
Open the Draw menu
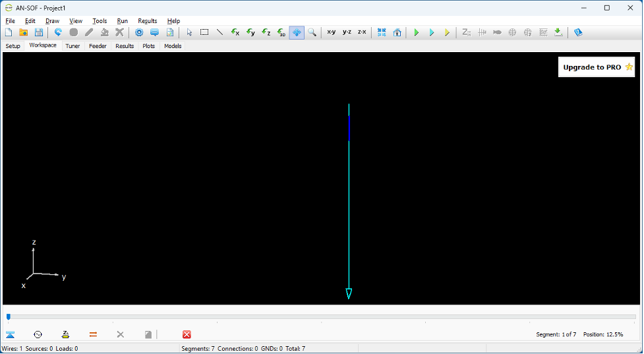pyautogui.click(x=52, y=21)
